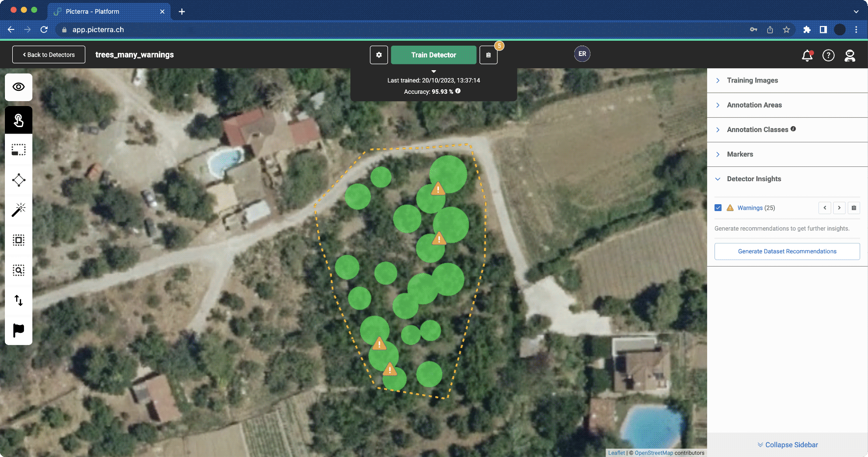Click the Train Detector button
This screenshot has height=457, width=868.
(x=434, y=55)
